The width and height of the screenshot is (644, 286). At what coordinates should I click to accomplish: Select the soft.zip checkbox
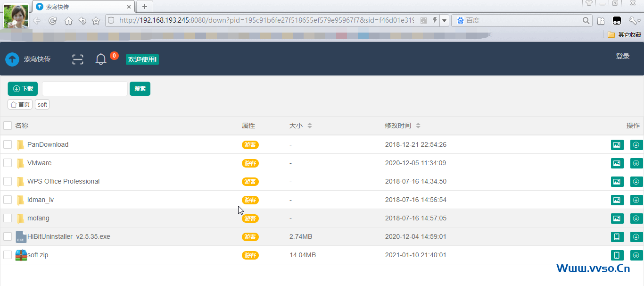tap(8, 255)
